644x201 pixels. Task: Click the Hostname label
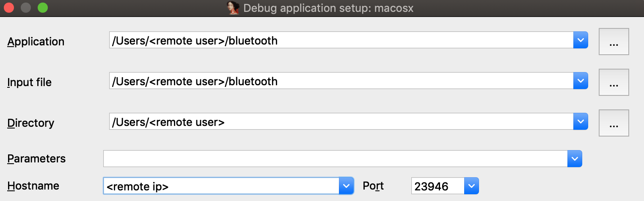[x=33, y=186]
